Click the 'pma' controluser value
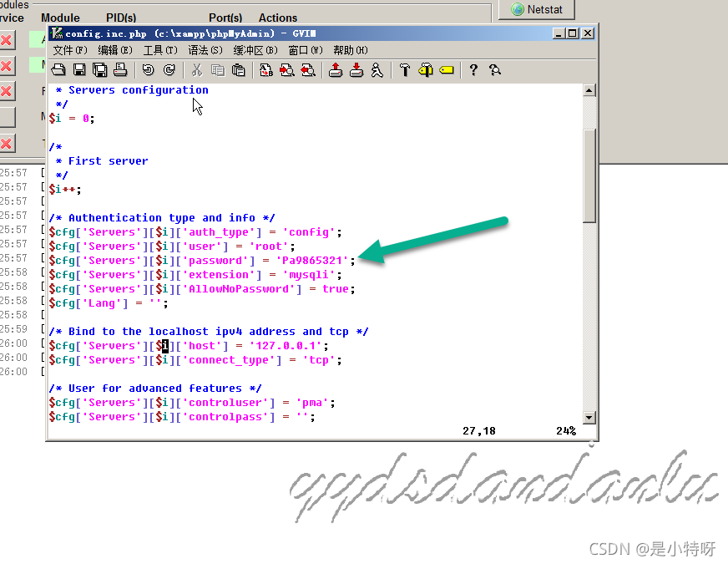 [312, 403]
